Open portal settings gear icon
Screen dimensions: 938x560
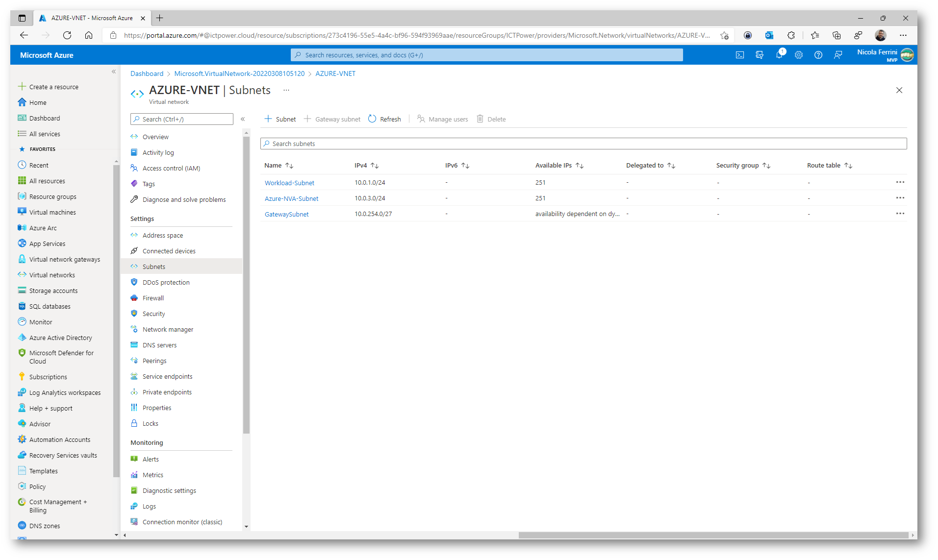pyautogui.click(x=799, y=55)
